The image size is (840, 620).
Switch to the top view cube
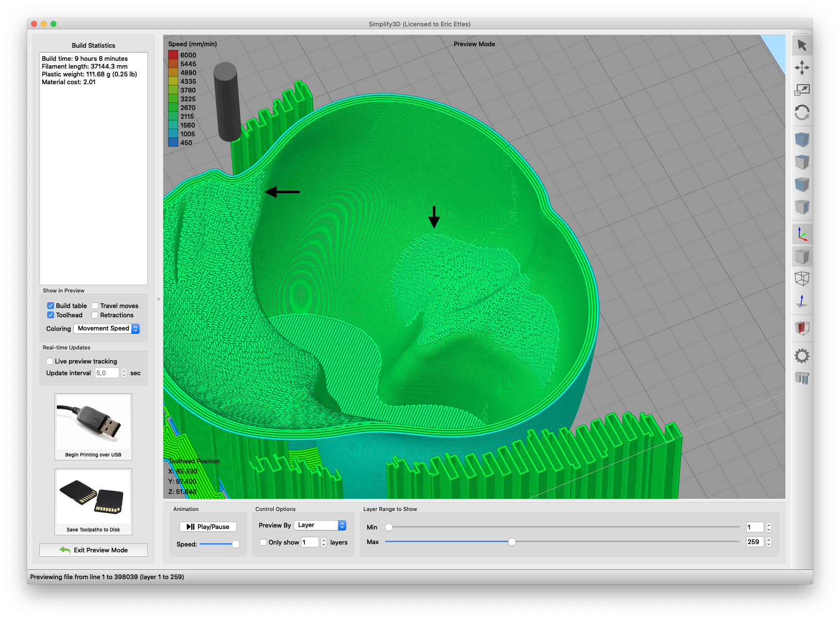click(x=802, y=162)
